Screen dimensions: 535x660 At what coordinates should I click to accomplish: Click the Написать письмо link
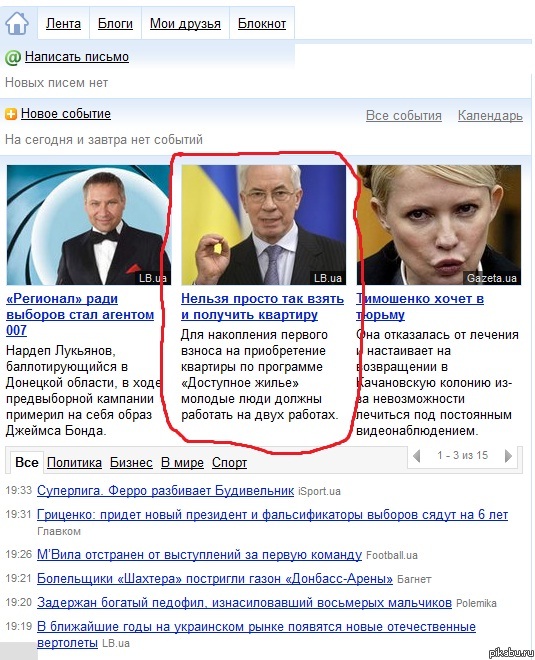[x=77, y=57]
